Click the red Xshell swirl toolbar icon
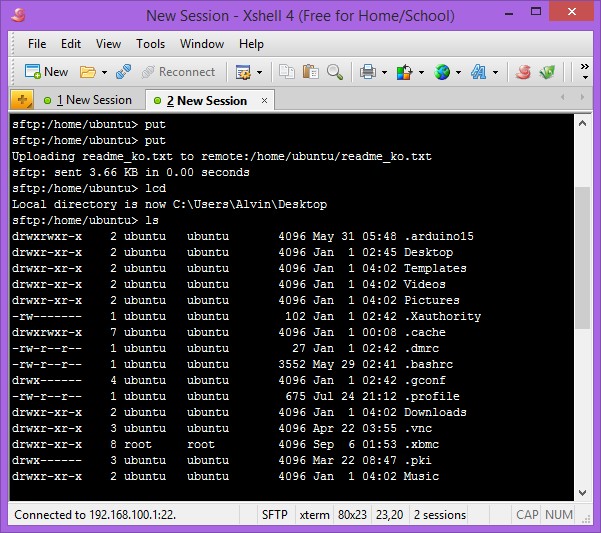The height and width of the screenshot is (533, 601). [523, 72]
